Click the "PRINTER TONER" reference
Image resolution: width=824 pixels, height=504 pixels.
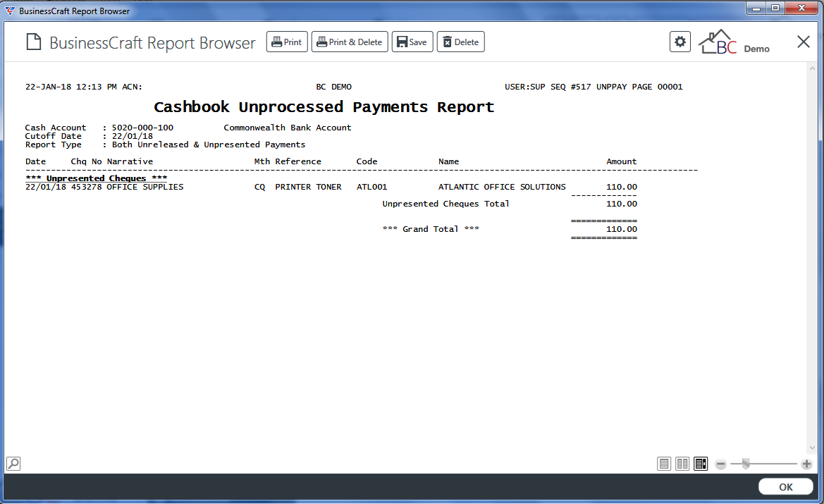pos(309,187)
